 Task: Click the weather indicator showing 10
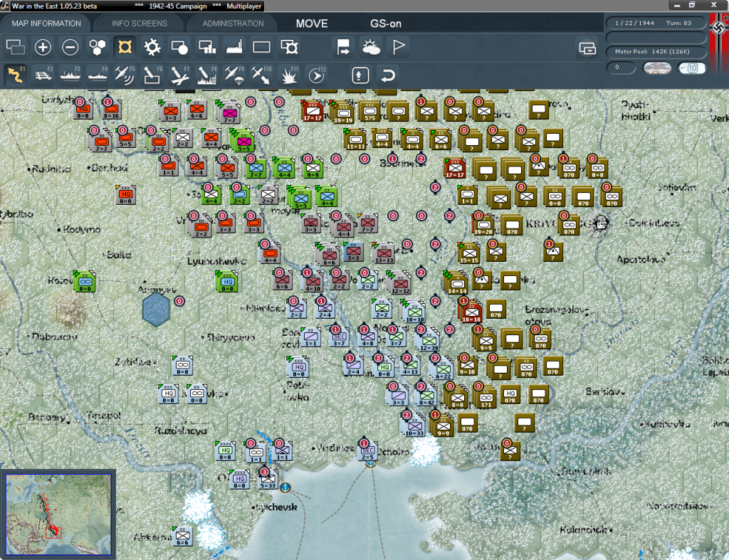coord(691,68)
